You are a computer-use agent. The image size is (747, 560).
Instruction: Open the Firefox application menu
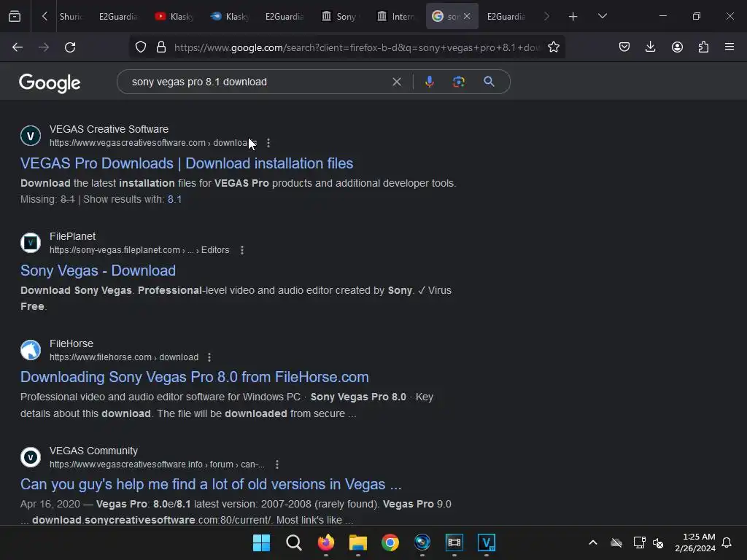tap(729, 47)
